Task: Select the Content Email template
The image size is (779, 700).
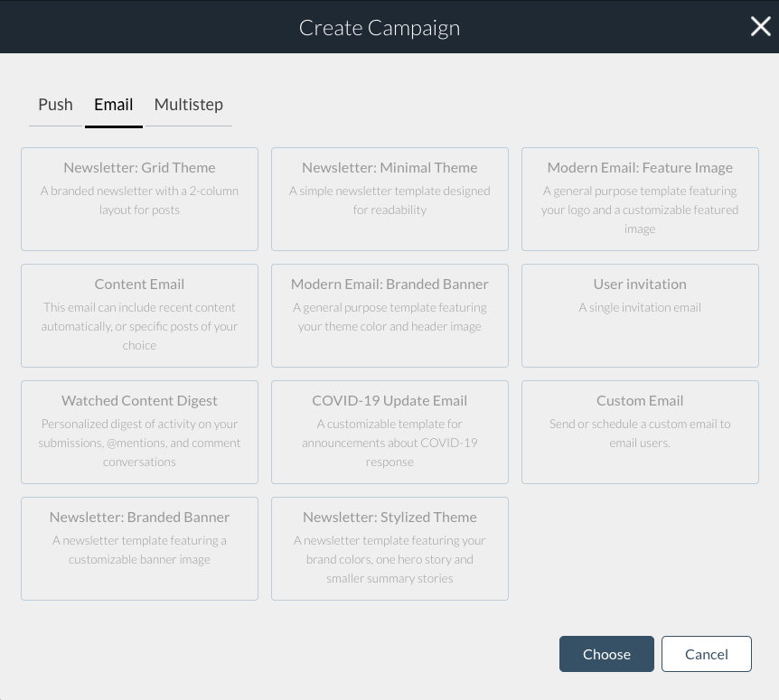Action: pyautogui.click(x=139, y=316)
